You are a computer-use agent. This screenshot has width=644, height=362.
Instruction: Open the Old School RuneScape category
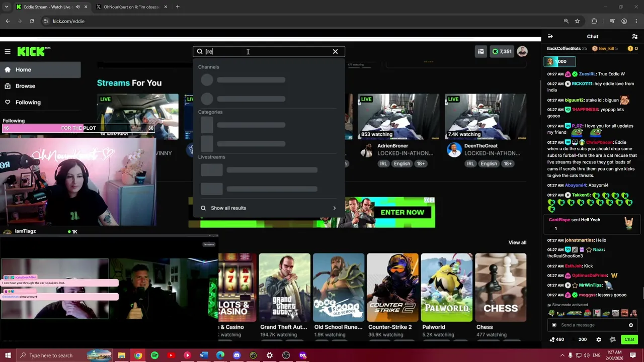(339, 288)
